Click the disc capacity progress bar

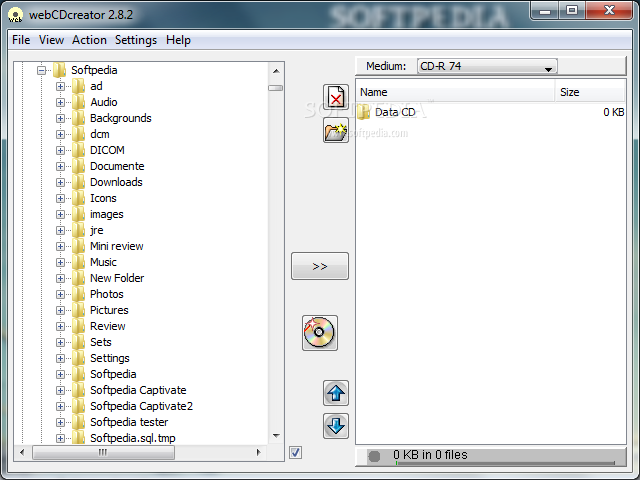(505, 463)
